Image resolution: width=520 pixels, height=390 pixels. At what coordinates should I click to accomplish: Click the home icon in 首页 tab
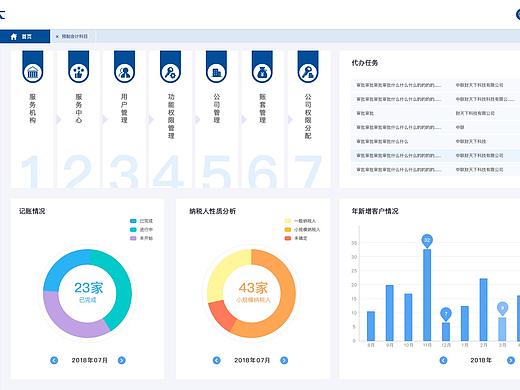14,36
